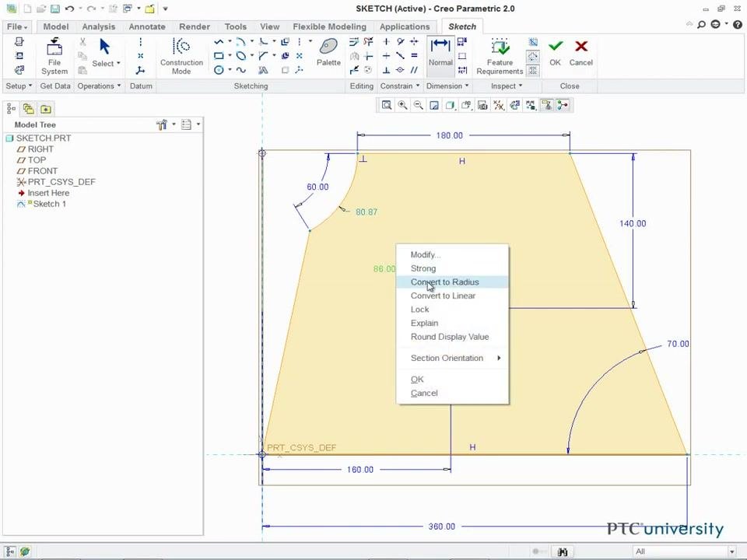Open the Select tool dropdown arrow
Screen dimensions: 747x560
point(118,63)
